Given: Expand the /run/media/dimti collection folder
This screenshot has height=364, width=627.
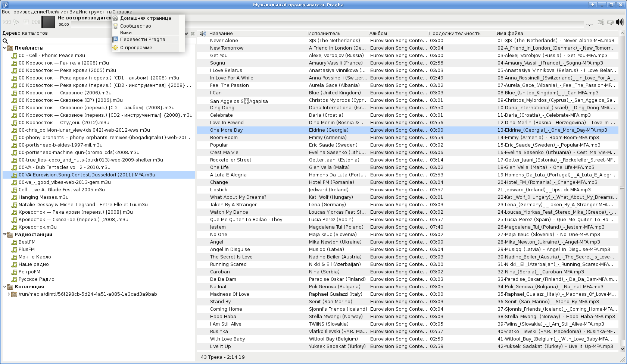Looking at the screenshot, I should [9, 294].
